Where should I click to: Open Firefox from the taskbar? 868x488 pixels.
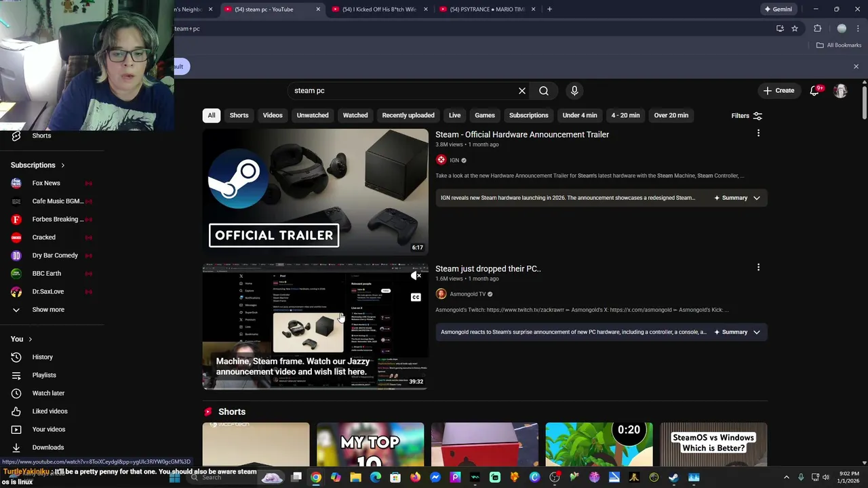415,477
